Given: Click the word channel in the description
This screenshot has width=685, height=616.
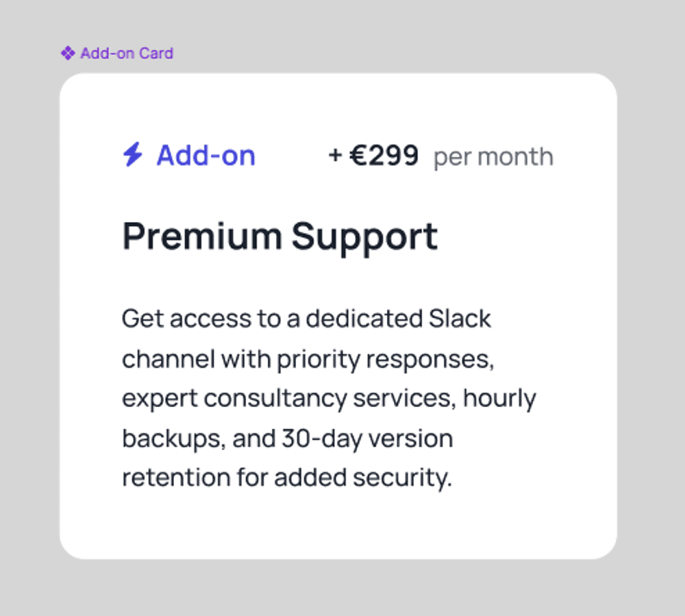Looking at the screenshot, I should pos(163,358).
